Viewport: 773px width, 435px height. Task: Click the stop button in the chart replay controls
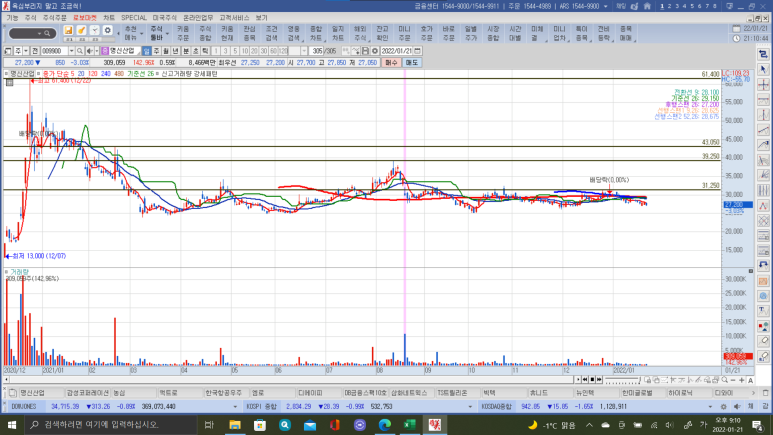592,380
